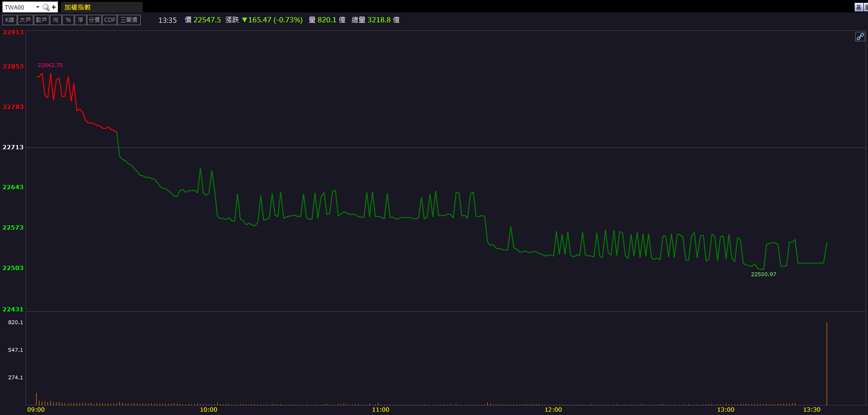Click the tall closing volume bar at 13:30
The width and height of the screenshot is (868, 415).
[827, 364]
